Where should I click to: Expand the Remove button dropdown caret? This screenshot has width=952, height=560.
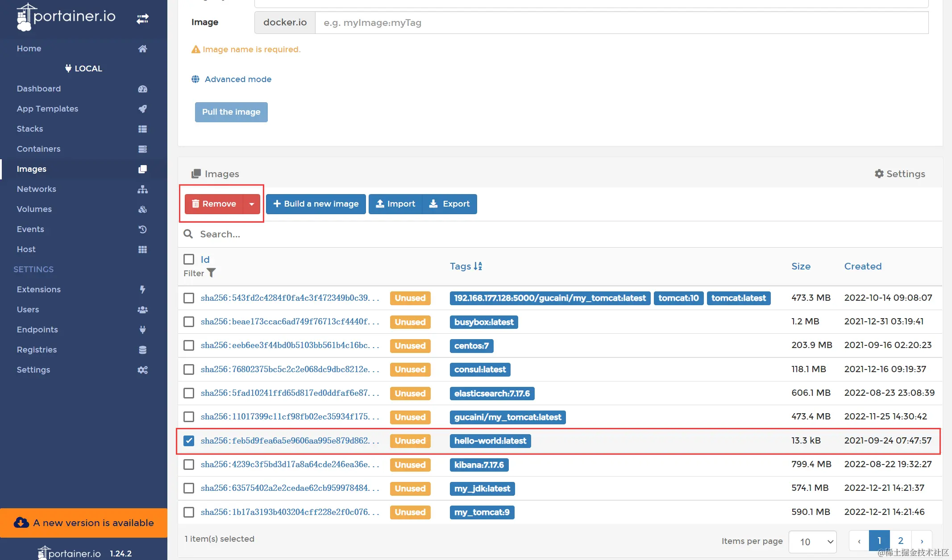(252, 204)
